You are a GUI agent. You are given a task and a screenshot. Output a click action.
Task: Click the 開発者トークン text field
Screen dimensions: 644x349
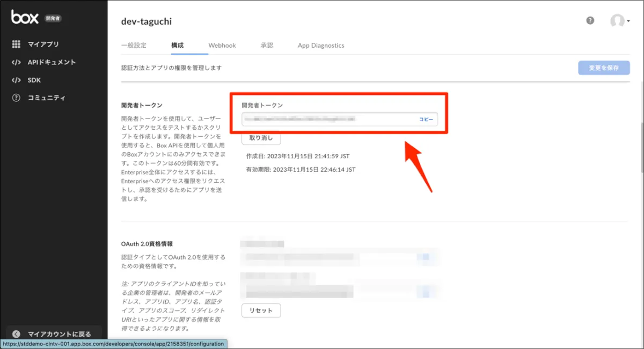[x=327, y=119]
